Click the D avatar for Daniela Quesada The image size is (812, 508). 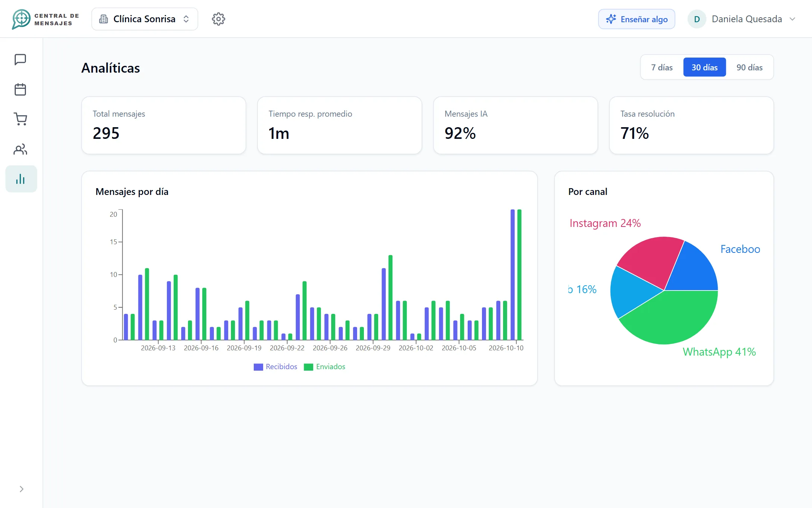click(697, 19)
